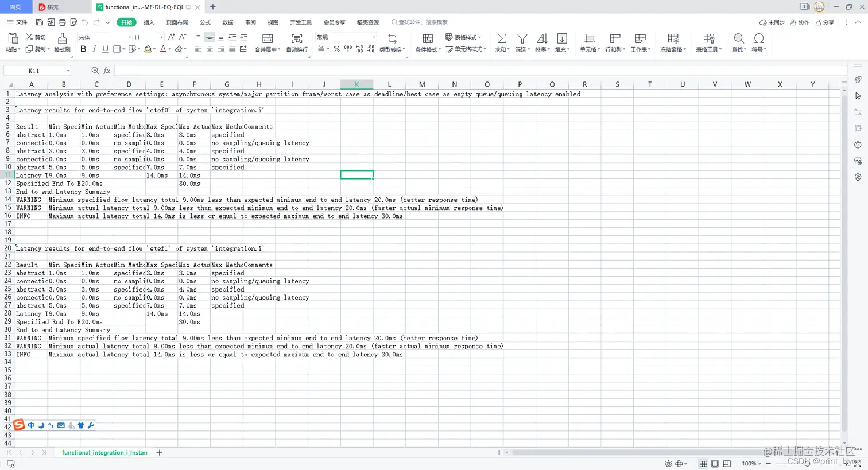Select the functional_integration_i_Instan sheet tab
The image size is (868, 470).
tap(104, 453)
